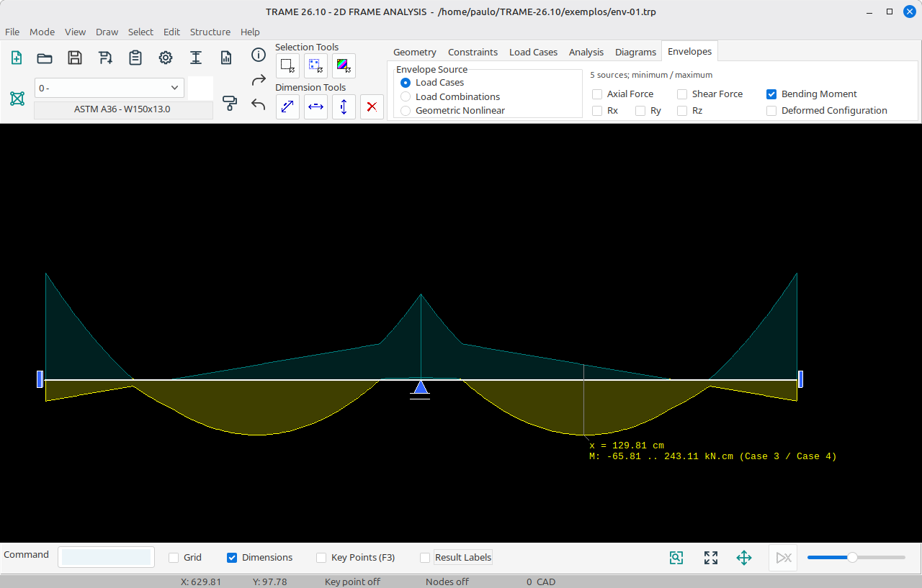This screenshot has height=588, width=922.
Task: Choose the vertical dimension tool
Action: [x=344, y=107]
